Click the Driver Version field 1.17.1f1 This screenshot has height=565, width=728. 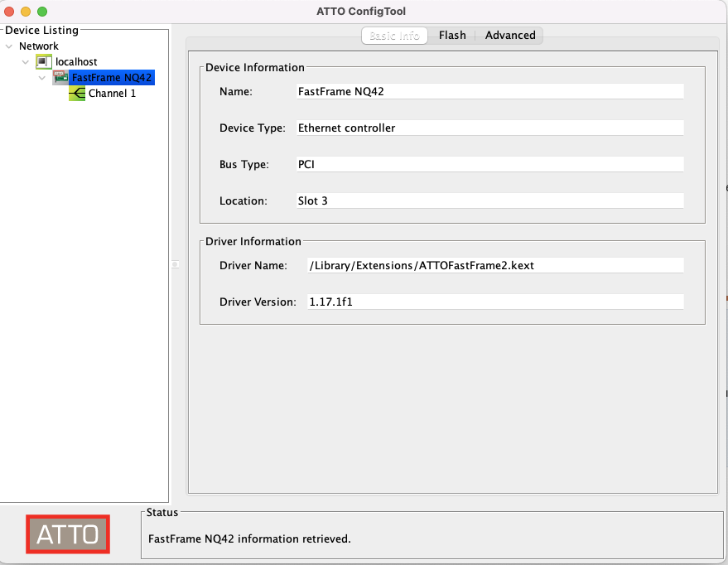(x=495, y=302)
